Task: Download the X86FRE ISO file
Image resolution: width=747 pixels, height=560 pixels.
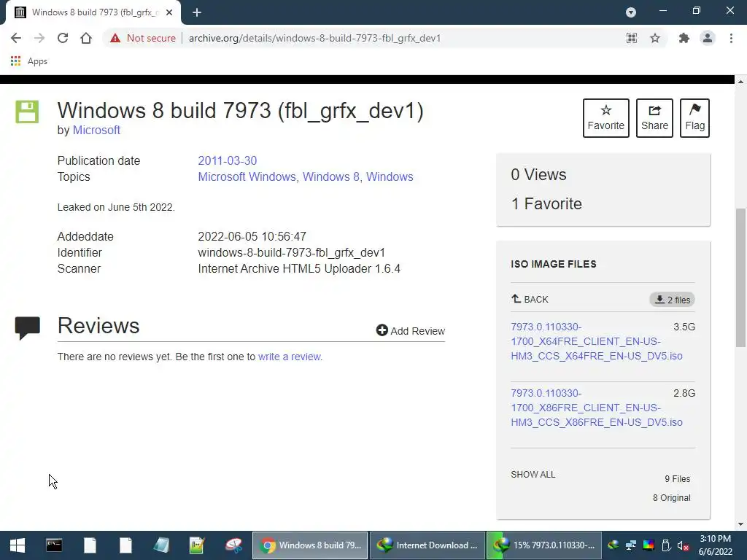Action: [x=597, y=408]
